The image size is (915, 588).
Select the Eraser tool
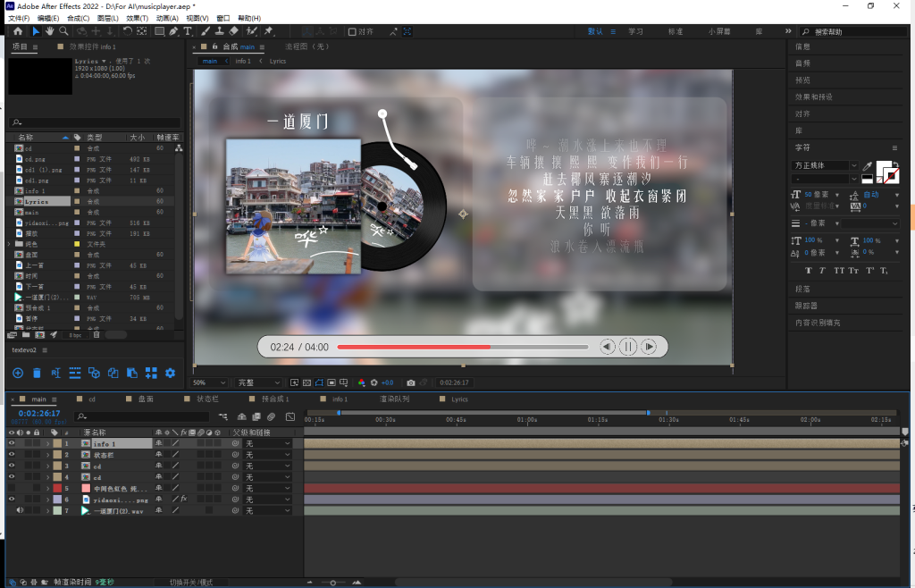coord(233,31)
